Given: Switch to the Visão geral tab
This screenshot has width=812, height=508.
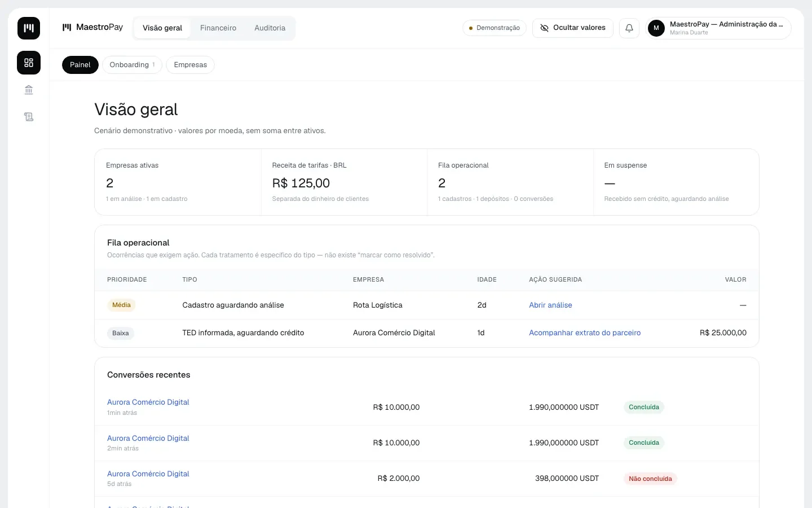Looking at the screenshot, I should point(162,28).
